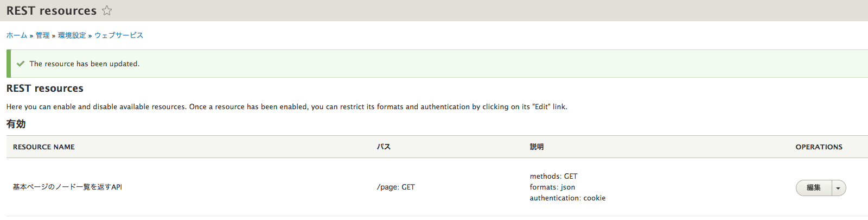This screenshot has width=868, height=220.
Task: Open the 環境設定 breadcrumb link
Action: click(72, 35)
